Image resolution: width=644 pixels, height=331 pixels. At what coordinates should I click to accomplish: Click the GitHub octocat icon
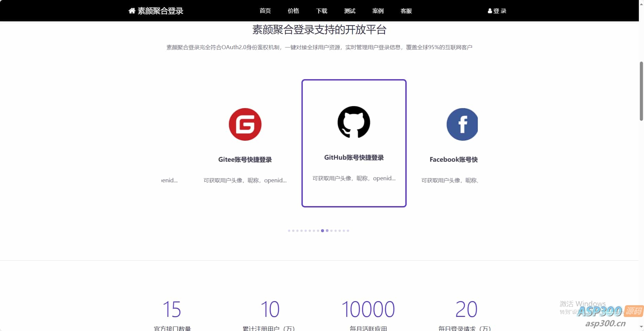353,122
